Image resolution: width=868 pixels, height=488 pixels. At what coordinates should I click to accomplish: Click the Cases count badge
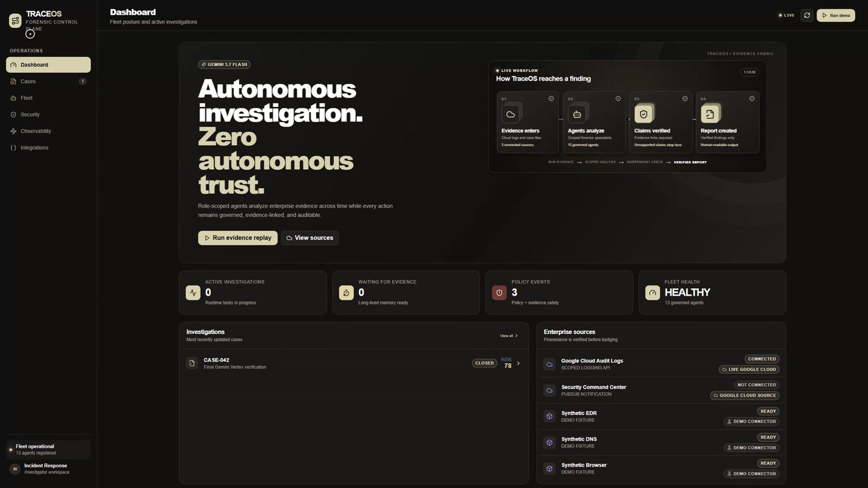(82, 81)
